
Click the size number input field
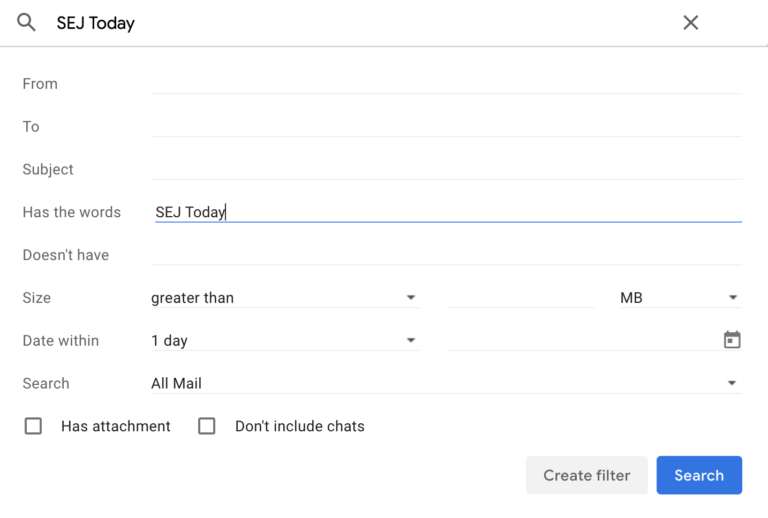(520, 298)
